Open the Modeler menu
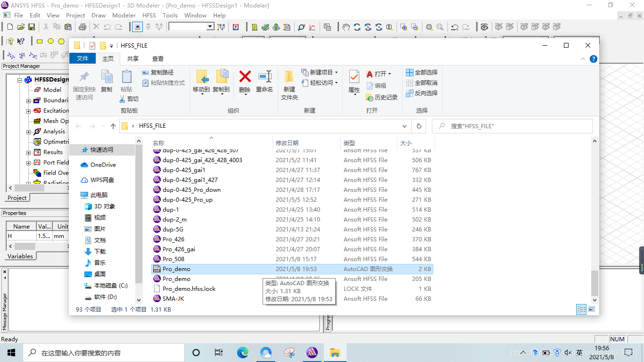Screen dimensions: 644x362 point(124,15)
